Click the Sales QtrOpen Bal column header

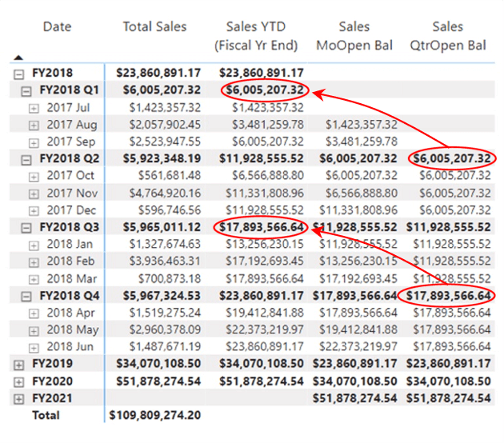[x=447, y=36]
